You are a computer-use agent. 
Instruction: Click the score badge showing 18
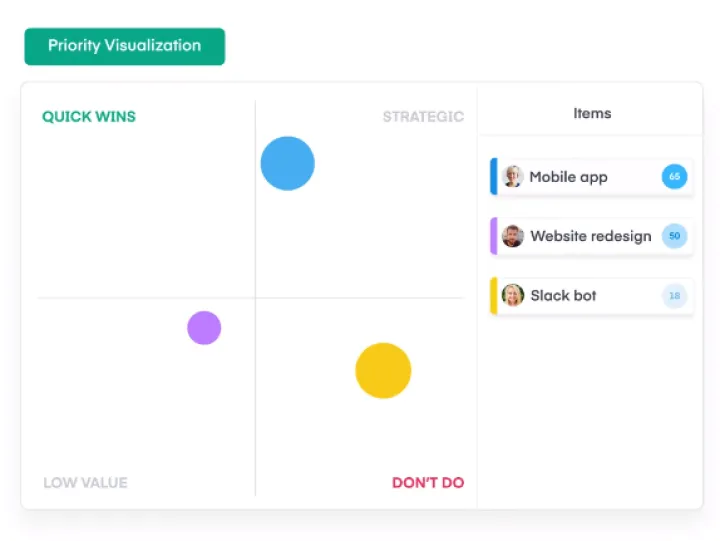point(674,296)
